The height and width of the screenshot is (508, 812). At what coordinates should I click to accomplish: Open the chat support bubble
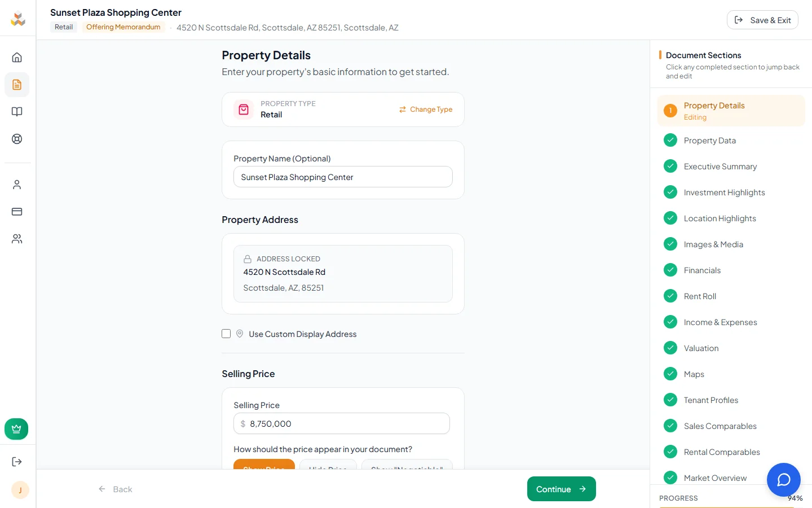coord(784,480)
